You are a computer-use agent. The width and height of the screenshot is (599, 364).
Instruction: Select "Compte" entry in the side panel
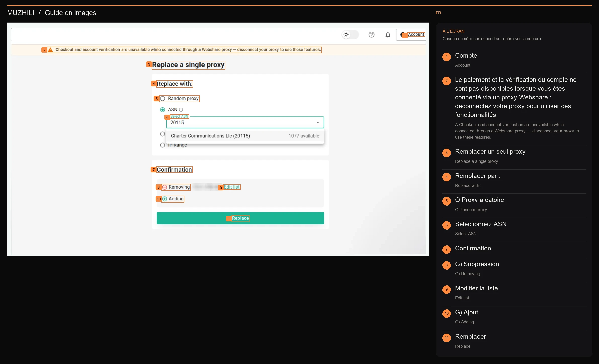(x=466, y=56)
